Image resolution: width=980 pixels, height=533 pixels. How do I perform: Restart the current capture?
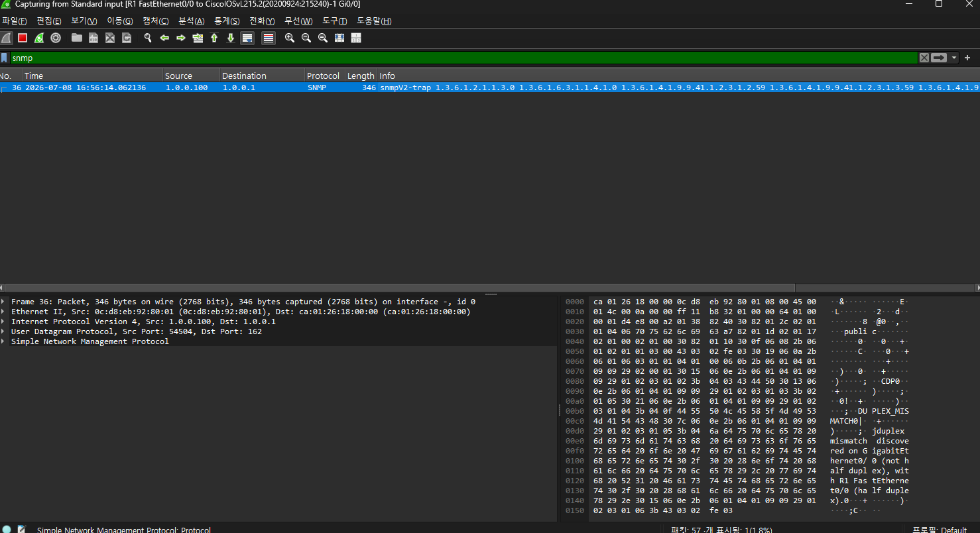click(x=39, y=38)
